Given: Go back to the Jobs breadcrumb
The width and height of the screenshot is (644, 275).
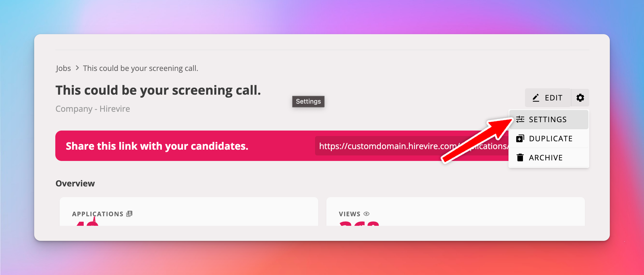Looking at the screenshot, I should point(63,68).
